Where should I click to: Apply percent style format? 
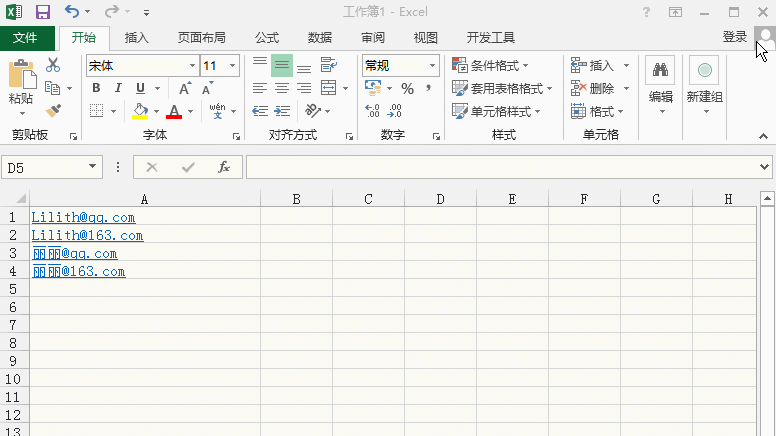[407, 88]
